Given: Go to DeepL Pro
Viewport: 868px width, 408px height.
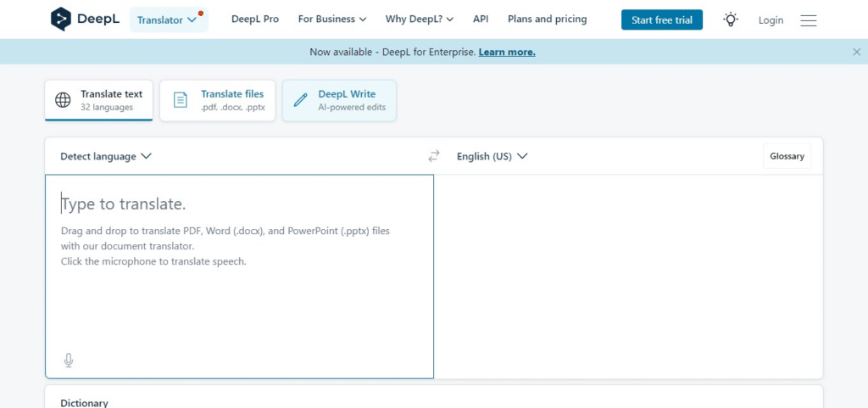Looking at the screenshot, I should click(255, 20).
